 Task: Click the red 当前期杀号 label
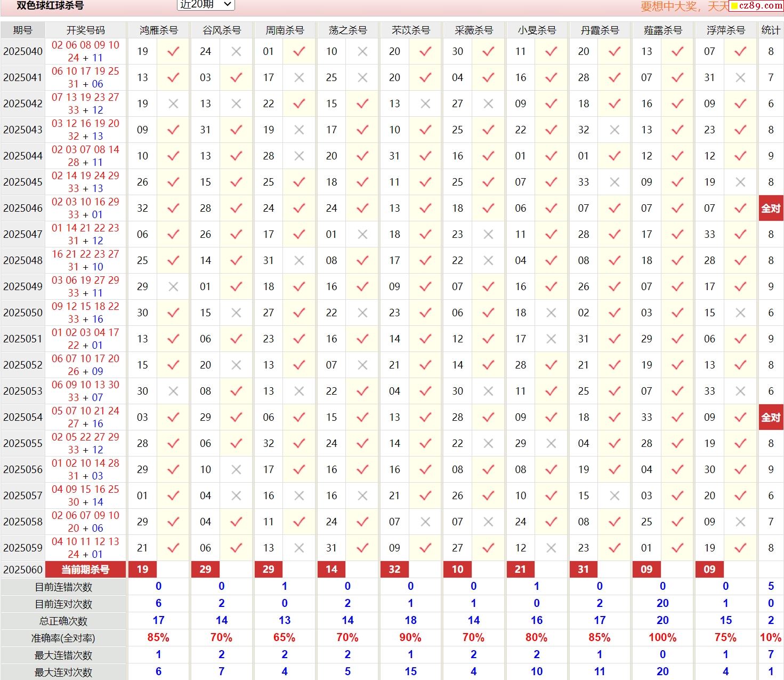(85, 570)
